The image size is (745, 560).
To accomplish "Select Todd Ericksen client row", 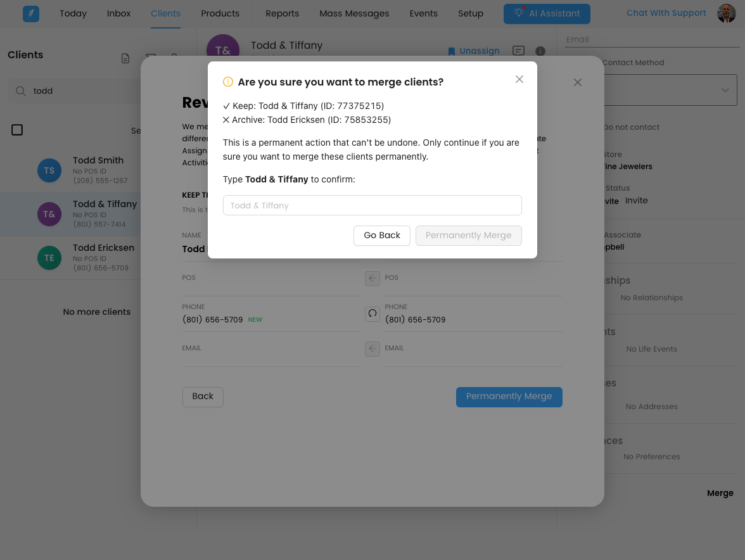I will [70, 258].
